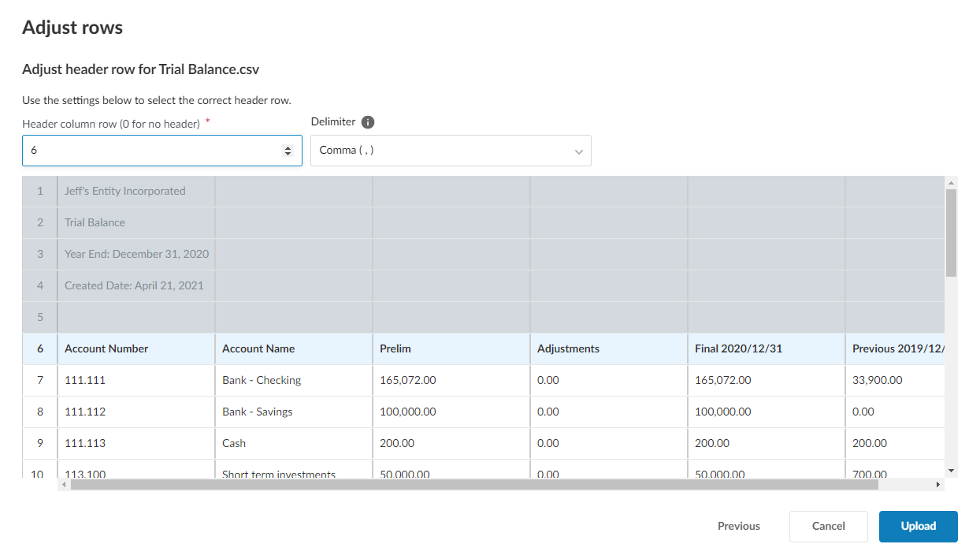Click the Delimiter info icon
Viewport: 980px width, 559px height.
click(368, 122)
